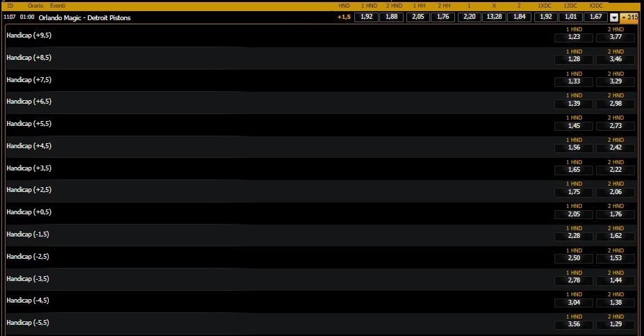Bet on draw odds 13,28

(x=494, y=17)
